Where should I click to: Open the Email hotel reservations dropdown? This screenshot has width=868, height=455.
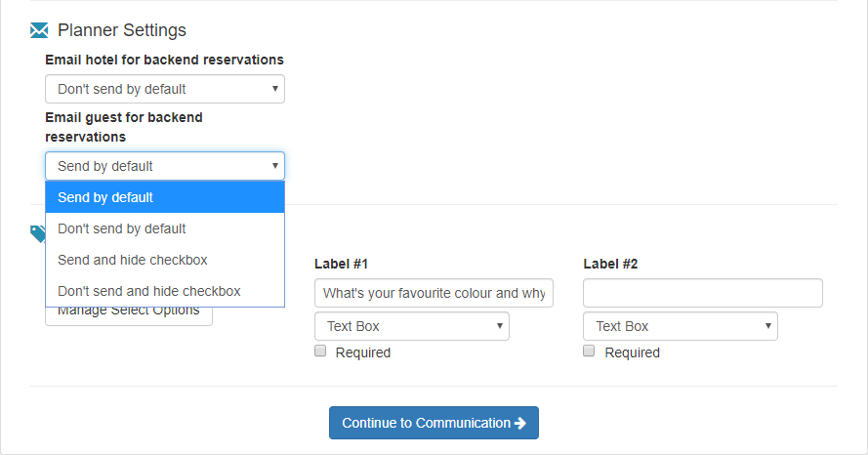(x=165, y=89)
